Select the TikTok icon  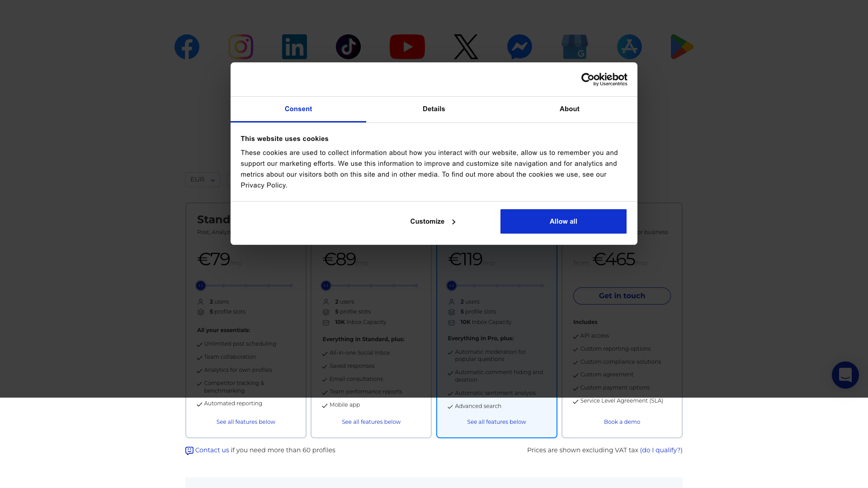pyautogui.click(x=348, y=47)
